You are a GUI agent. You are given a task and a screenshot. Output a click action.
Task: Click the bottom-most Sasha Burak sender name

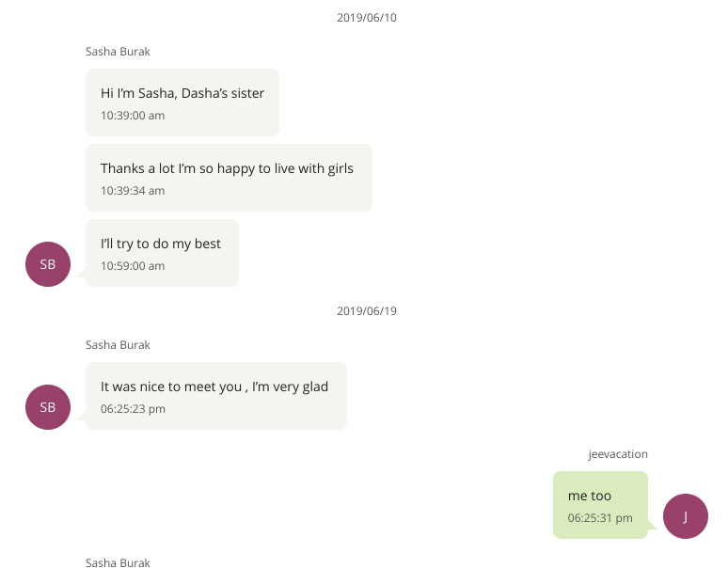[118, 562]
